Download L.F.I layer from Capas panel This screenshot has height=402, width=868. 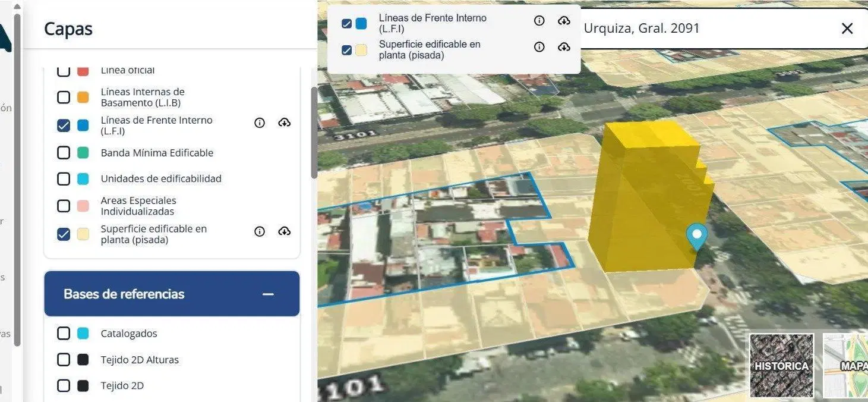[x=285, y=123]
